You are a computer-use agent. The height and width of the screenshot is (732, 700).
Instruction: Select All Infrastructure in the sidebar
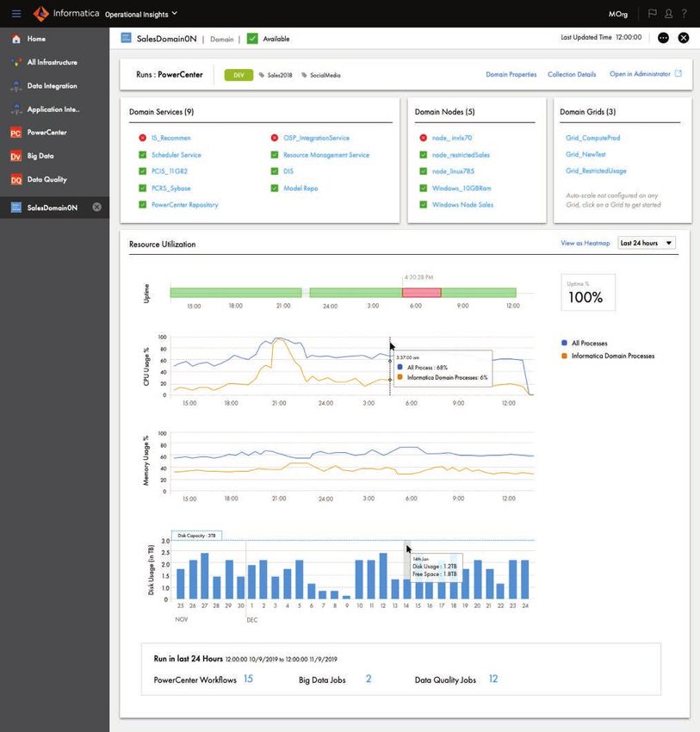[x=52, y=62]
